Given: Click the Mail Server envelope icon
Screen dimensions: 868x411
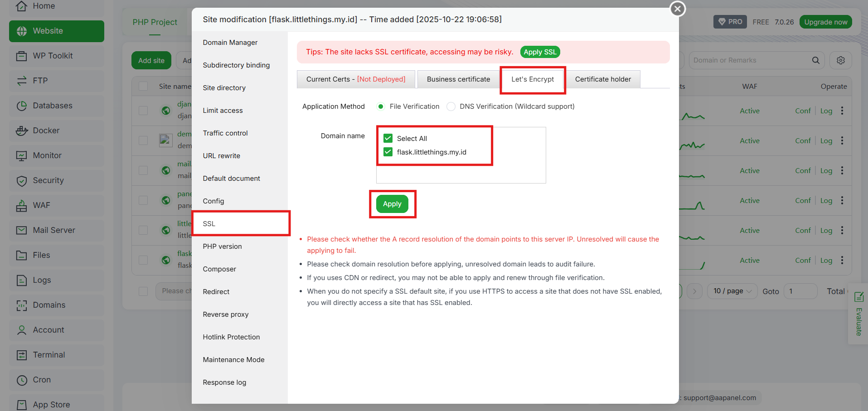Looking at the screenshot, I should pos(21,230).
